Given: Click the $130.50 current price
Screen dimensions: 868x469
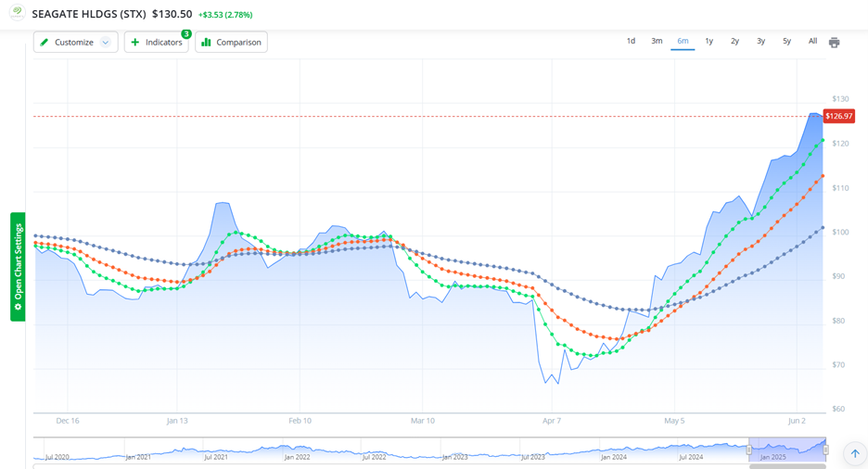Looking at the screenshot, I should [x=172, y=15].
